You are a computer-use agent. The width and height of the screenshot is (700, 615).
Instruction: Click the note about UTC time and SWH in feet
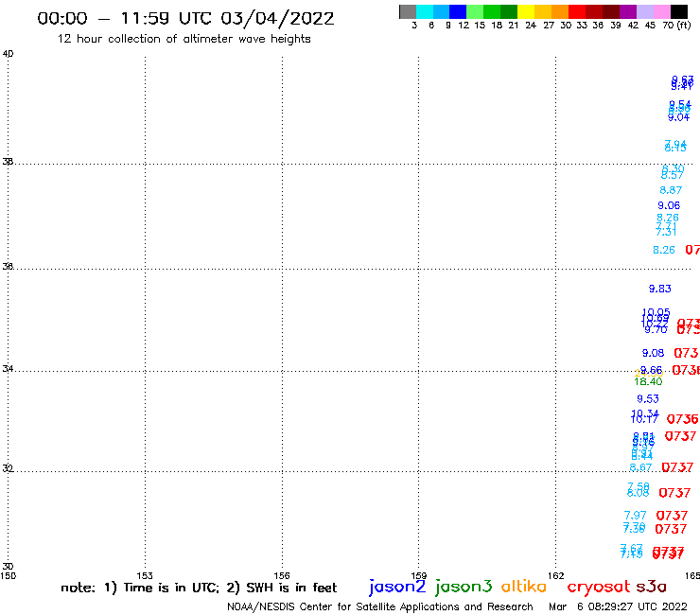(x=199, y=588)
